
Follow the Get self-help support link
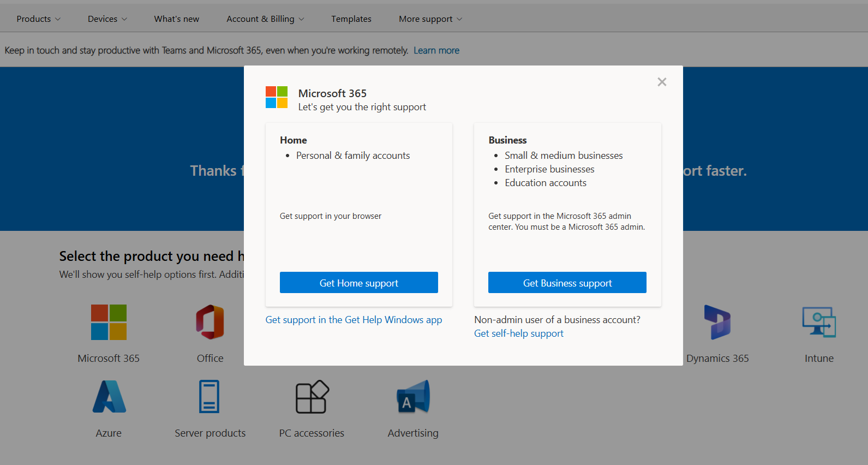519,333
